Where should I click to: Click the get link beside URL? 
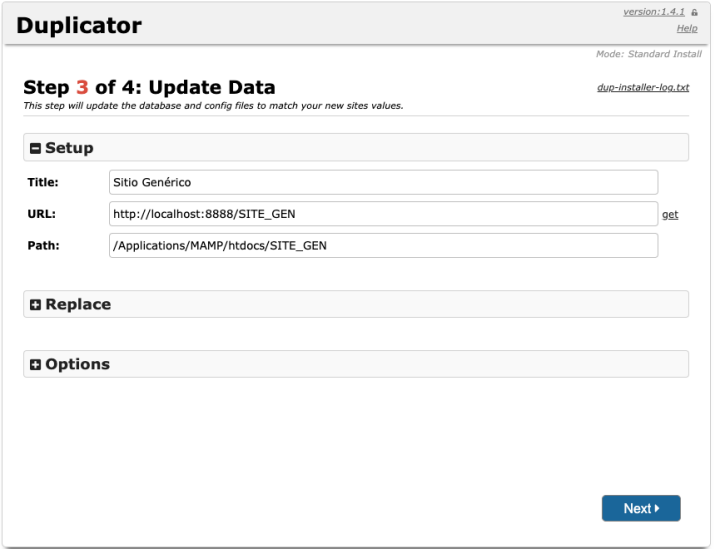(x=670, y=214)
